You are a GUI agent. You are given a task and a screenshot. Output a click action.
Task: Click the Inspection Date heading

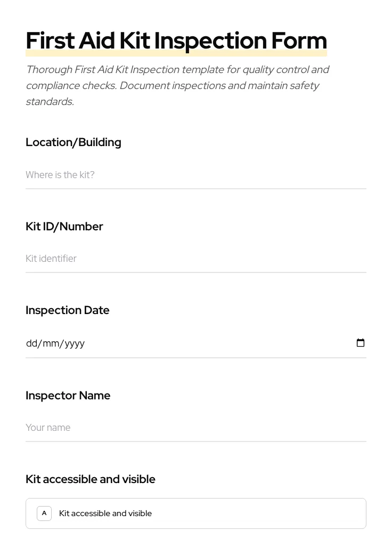tap(68, 310)
